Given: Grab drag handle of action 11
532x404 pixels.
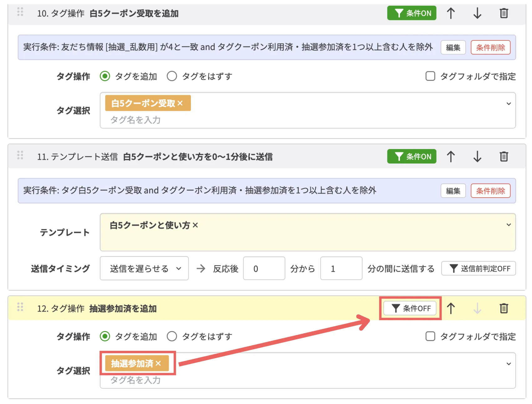Looking at the screenshot, I should (20, 155).
